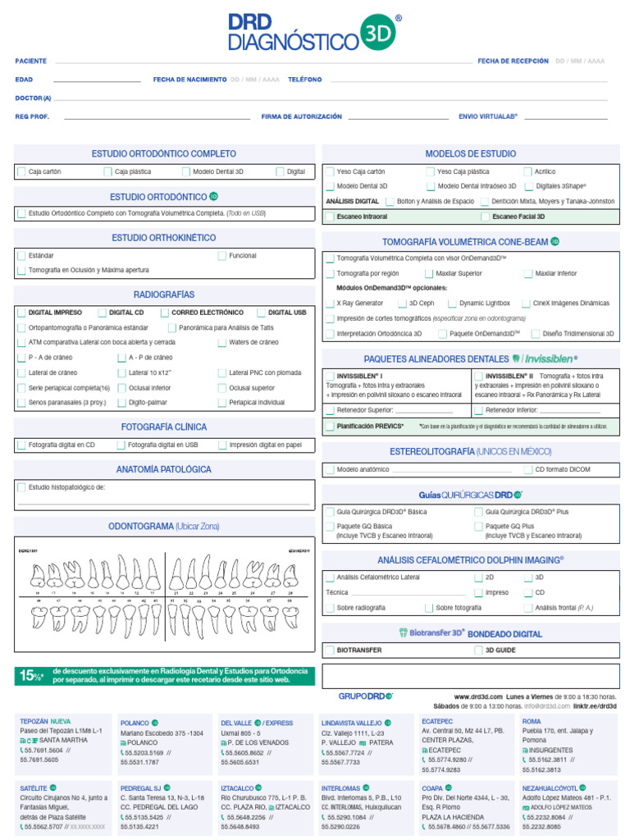Mark the CD formato DICOM checkbox

[527, 469]
